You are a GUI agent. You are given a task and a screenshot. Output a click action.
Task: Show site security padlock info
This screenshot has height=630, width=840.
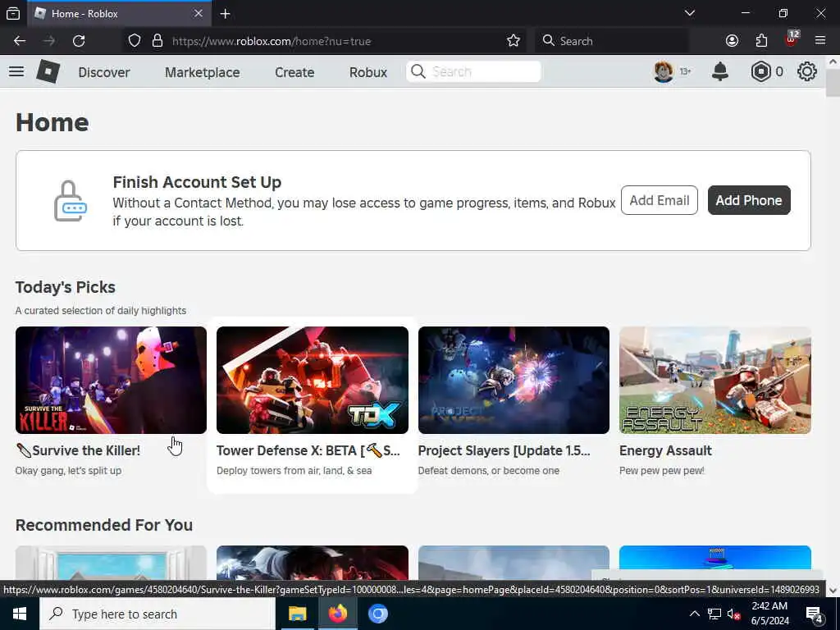(x=157, y=41)
